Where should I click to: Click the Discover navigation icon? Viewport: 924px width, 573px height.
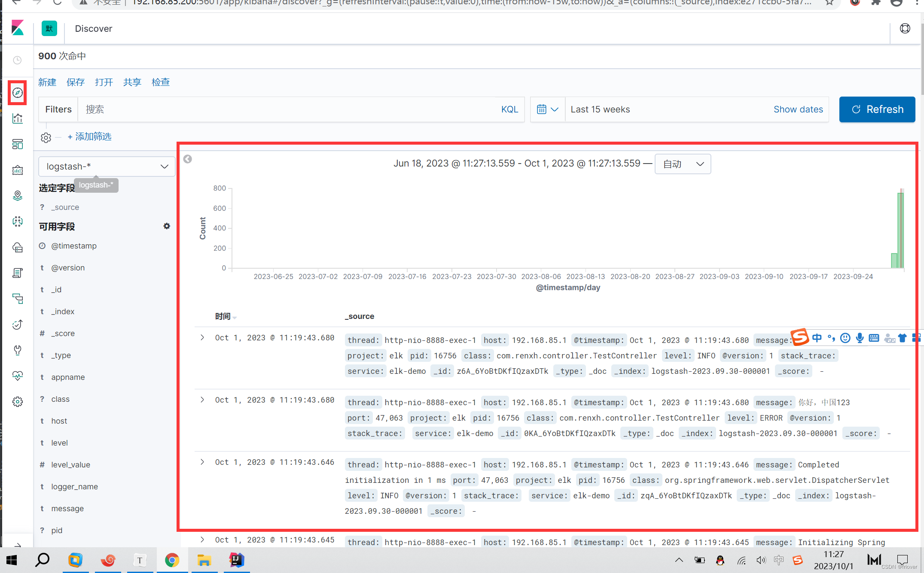(x=18, y=93)
